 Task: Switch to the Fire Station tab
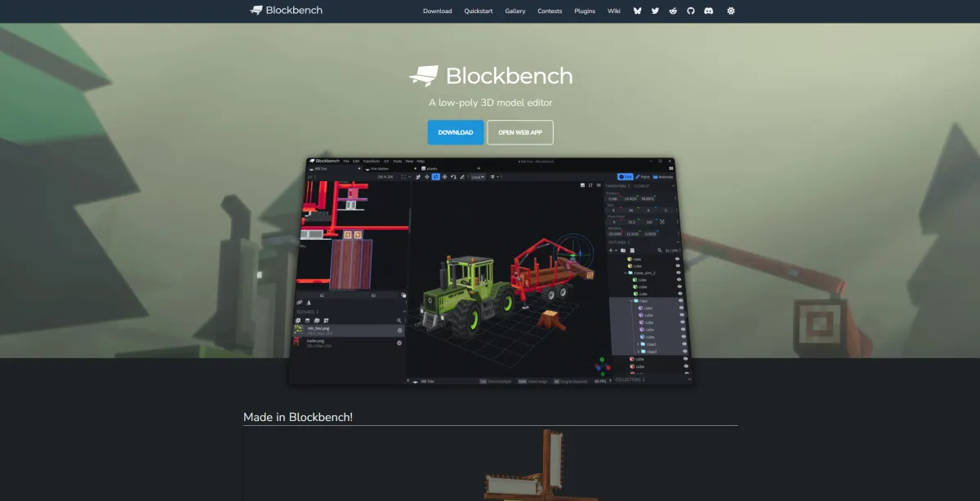click(389, 168)
